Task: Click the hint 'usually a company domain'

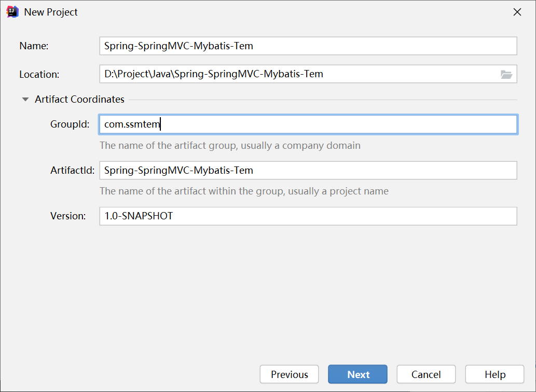Action: coord(300,146)
